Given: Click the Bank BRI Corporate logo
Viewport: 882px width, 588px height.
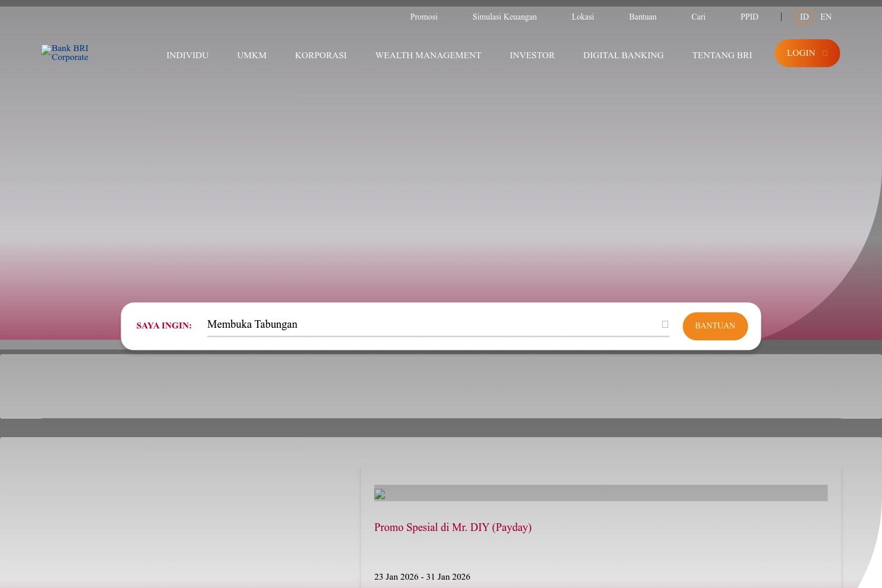Looking at the screenshot, I should click(x=65, y=53).
